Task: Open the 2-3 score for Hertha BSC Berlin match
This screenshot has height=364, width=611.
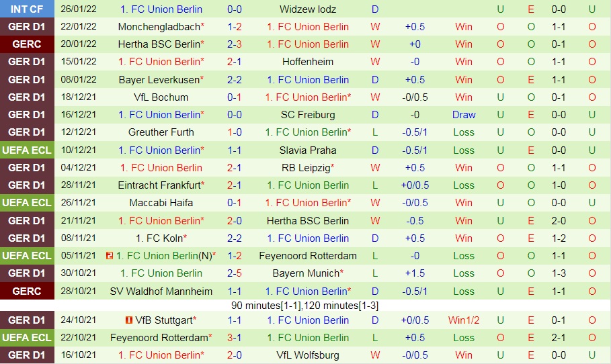Action: point(235,44)
